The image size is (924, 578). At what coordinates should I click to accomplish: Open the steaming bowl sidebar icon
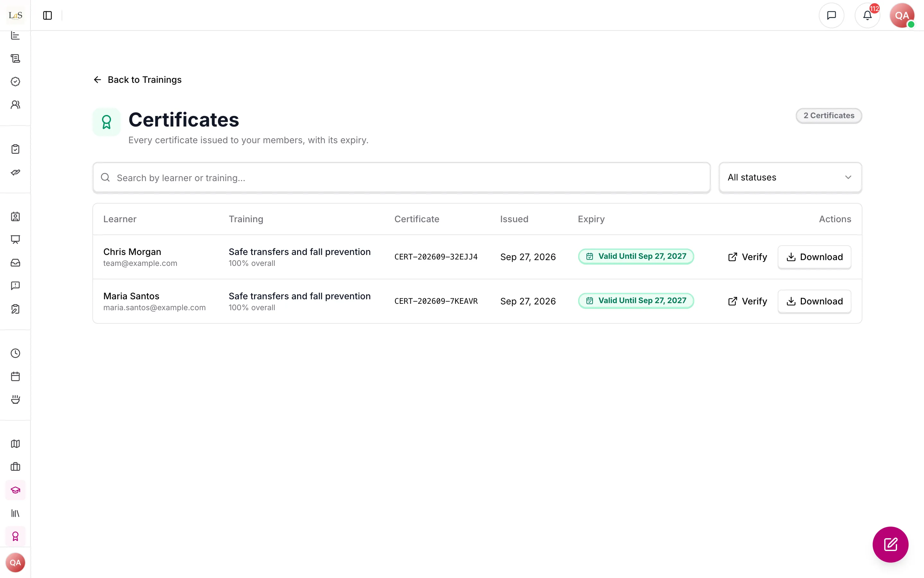pyautogui.click(x=15, y=399)
